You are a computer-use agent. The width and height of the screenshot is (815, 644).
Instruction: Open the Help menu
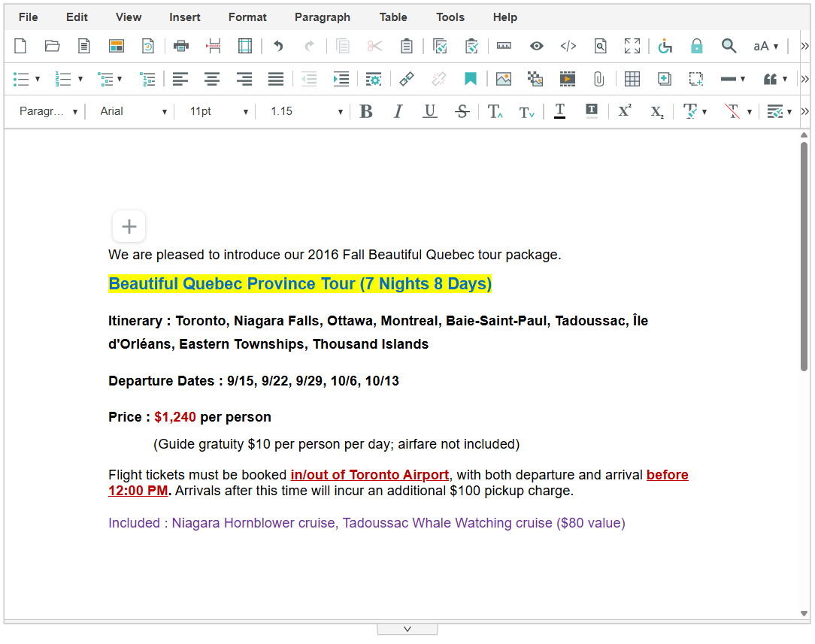[x=504, y=17]
